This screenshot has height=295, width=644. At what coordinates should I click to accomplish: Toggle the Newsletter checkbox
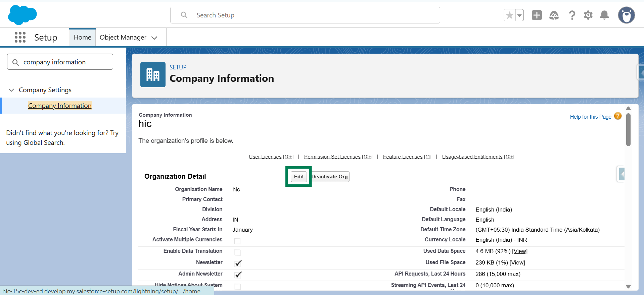point(238,263)
